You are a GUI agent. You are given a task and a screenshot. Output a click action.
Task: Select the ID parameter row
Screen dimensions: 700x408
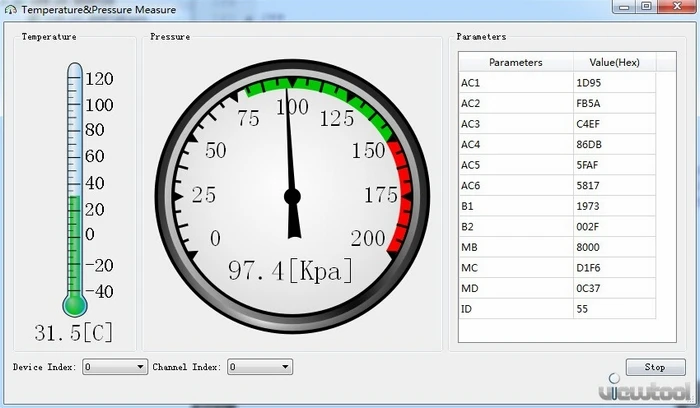click(x=557, y=308)
